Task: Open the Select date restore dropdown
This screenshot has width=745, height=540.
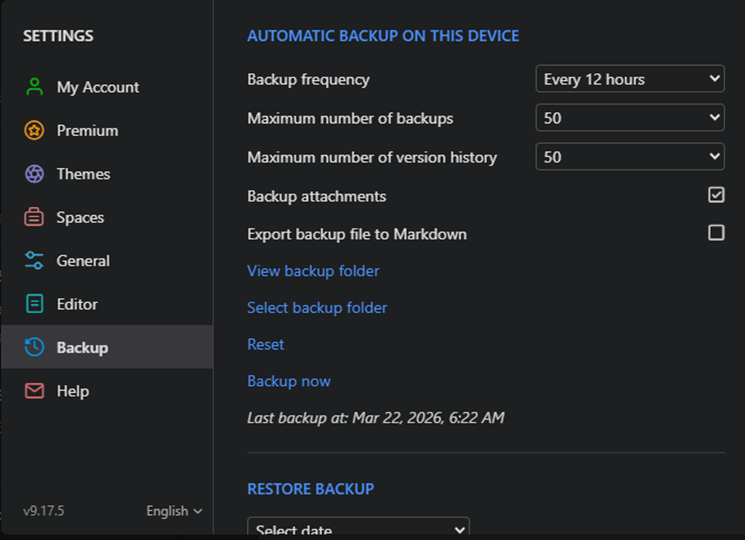Action: point(358,529)
